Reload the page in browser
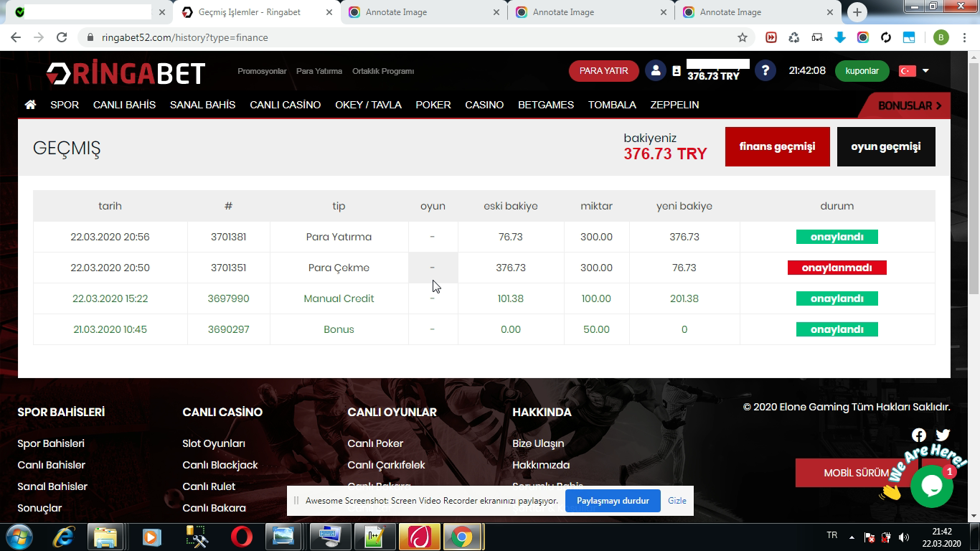 [x=62, y=37]
